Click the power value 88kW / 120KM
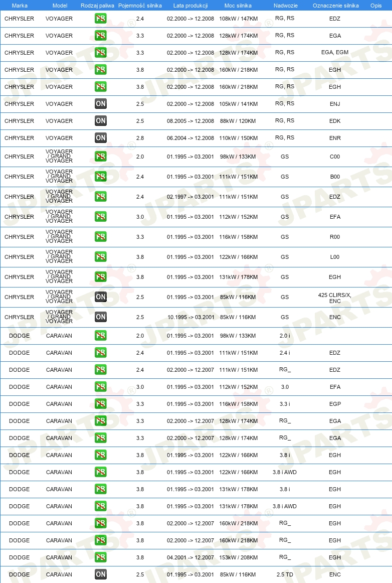 [238, 121]
